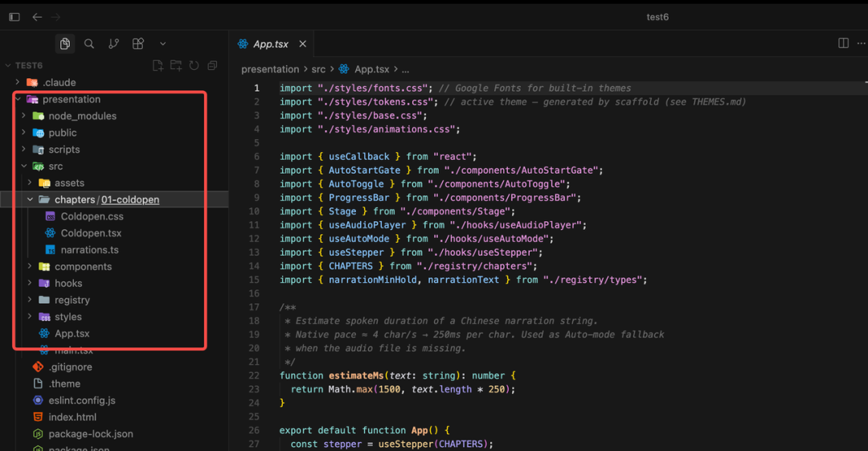Screen dimensions: 868x451
Task: Click the test6 window title
Action: (657, 17)
